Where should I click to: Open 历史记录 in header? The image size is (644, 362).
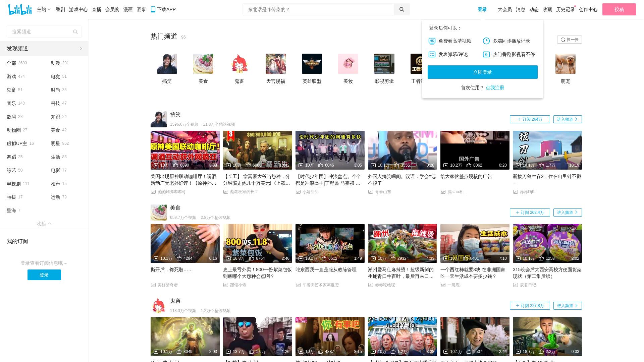pos(566,9)
